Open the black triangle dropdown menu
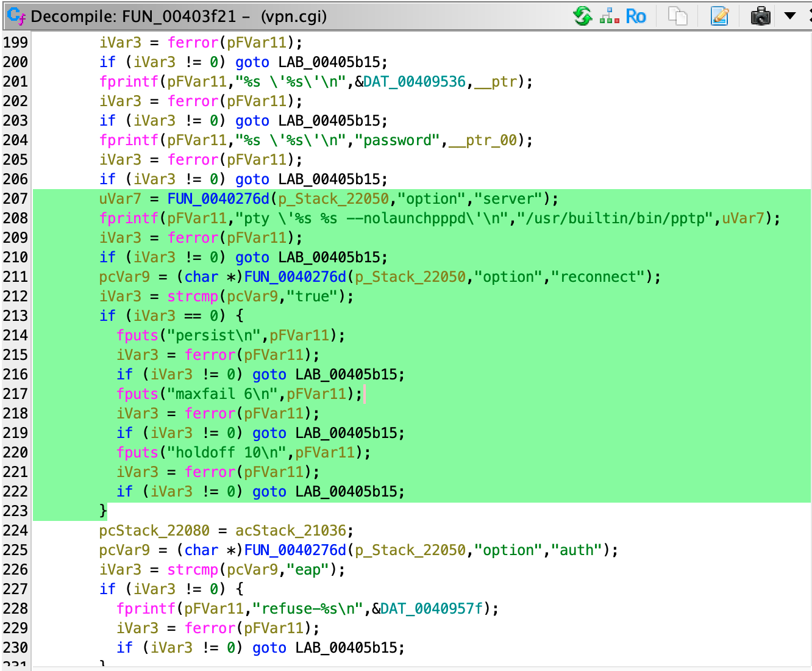Screen dimensions: 812x671 (790, 16)
